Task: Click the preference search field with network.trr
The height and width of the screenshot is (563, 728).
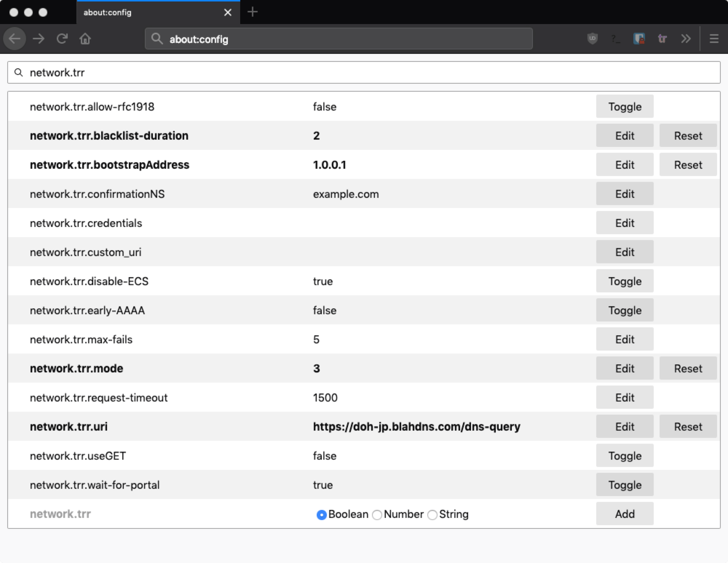Action: (364, 72)
